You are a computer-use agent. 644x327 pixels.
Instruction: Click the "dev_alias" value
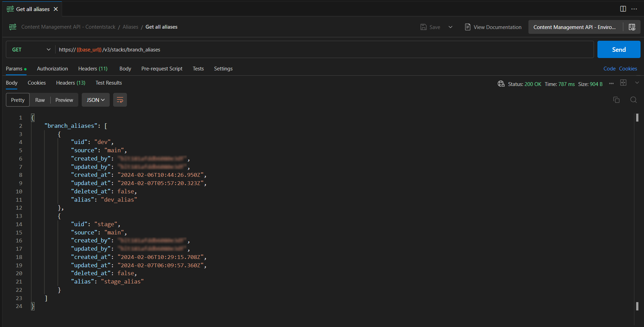tap(119, 200)
